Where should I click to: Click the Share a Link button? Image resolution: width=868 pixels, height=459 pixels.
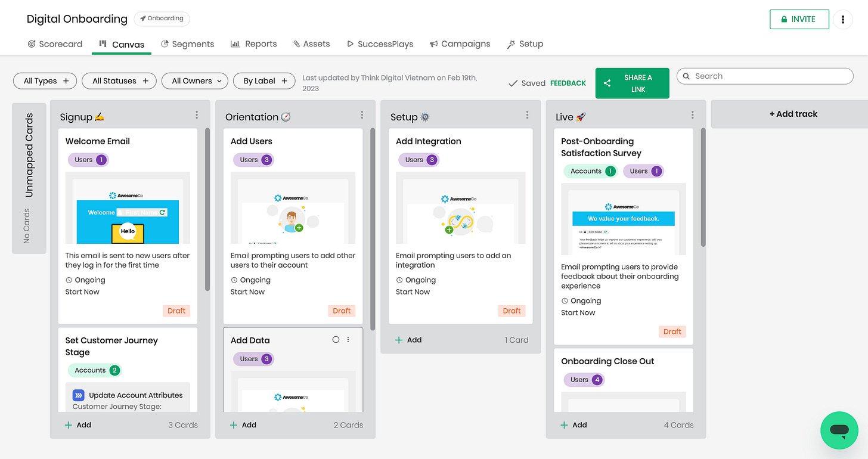tap(632, 83)
